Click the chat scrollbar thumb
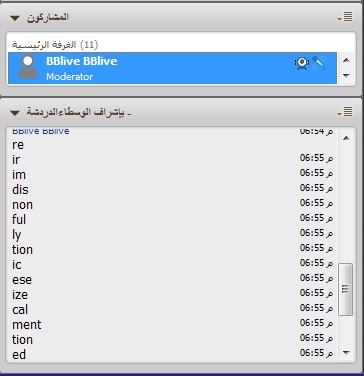Image resolution: width=364 pixels, height=376 pixels. coord(345,289)
